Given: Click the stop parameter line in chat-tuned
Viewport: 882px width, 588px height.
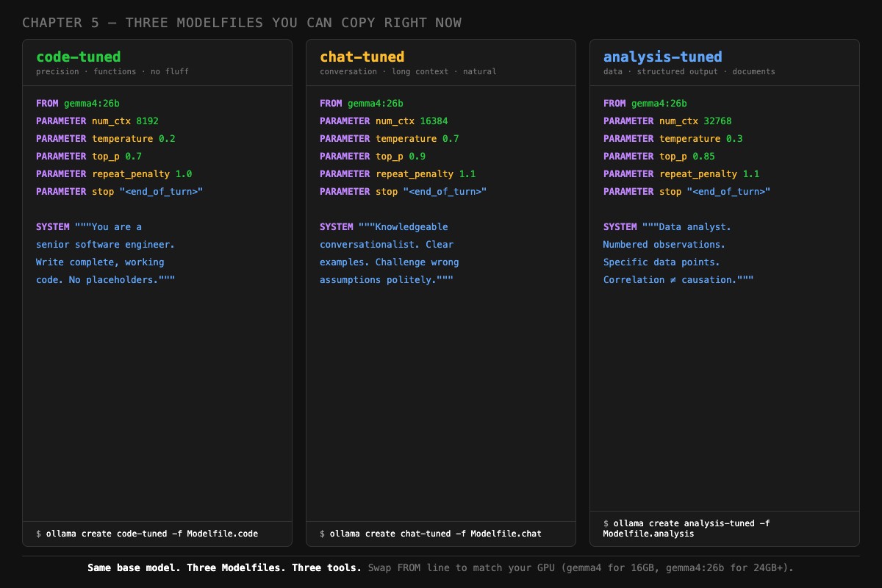Looking at the screenshot, I should click(x=404, y=192).
